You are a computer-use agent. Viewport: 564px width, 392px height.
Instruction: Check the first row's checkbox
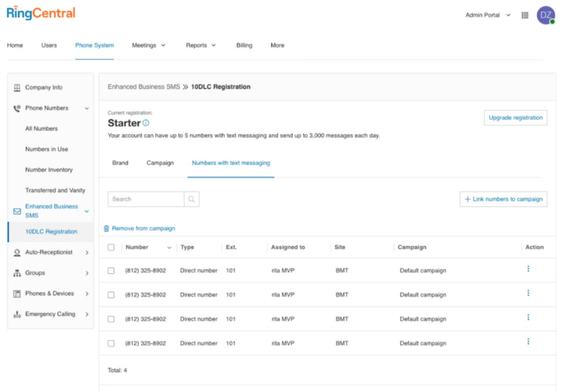point(111,271)
